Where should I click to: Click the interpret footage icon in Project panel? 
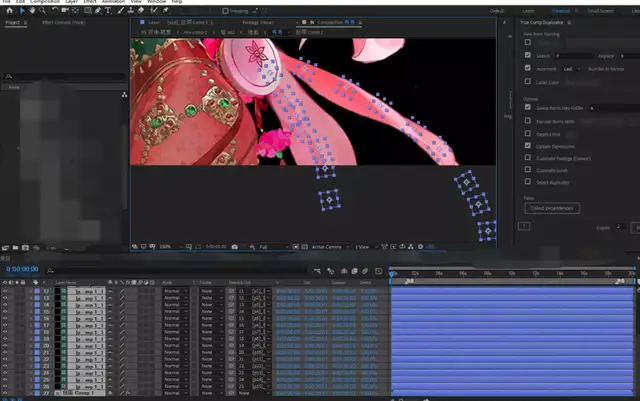[x=5, y=247]
